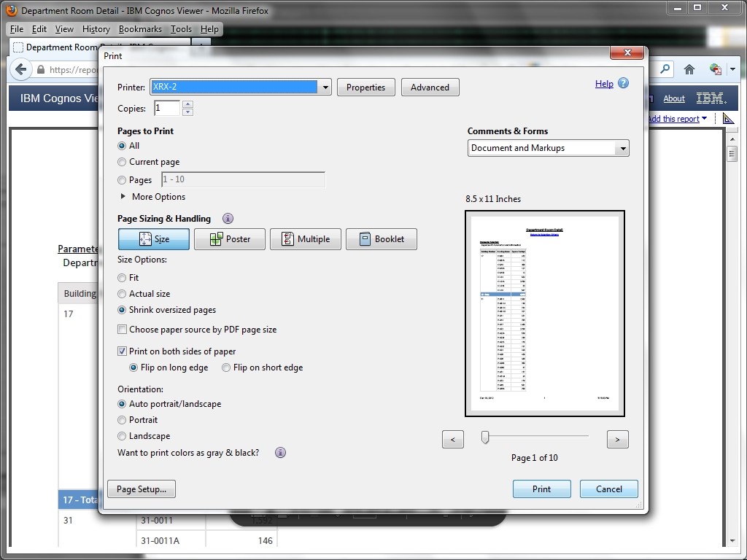Open the Printer selection dropdown
747x560 pixels.
click(325, 87)
